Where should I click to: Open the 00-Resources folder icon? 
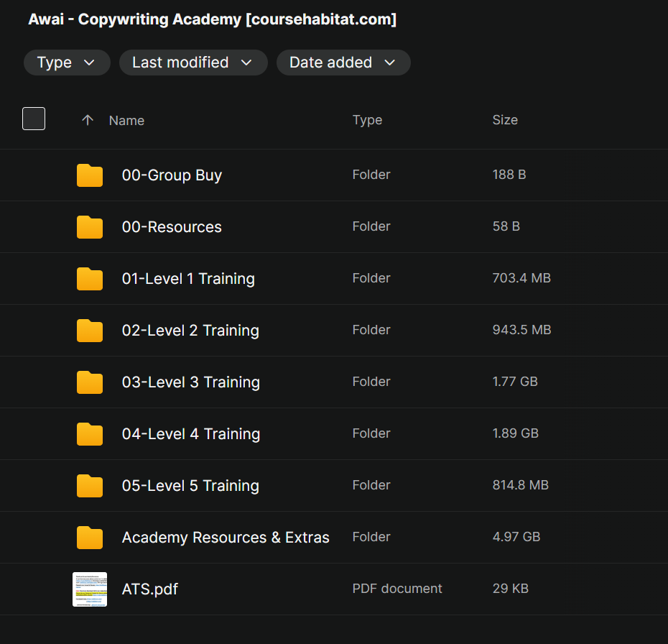coord(90,226)
